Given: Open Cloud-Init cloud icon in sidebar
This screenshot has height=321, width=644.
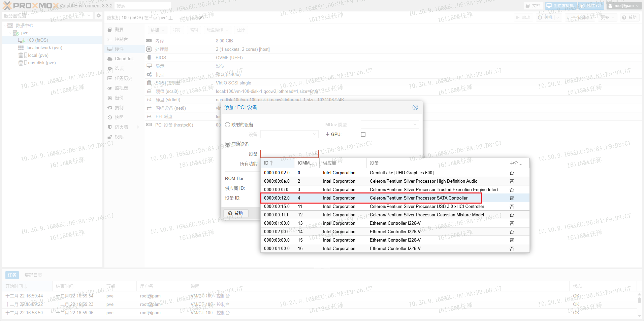Looking at the screenshot, I should 110,59.
